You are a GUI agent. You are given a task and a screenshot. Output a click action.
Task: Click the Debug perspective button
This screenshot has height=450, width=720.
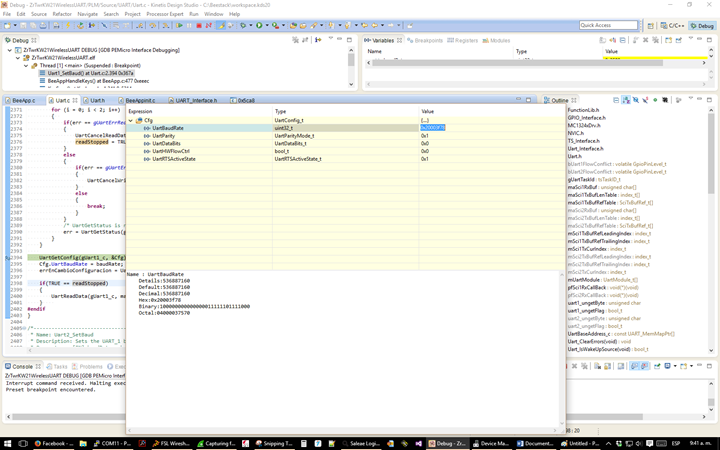pos(702,26)
